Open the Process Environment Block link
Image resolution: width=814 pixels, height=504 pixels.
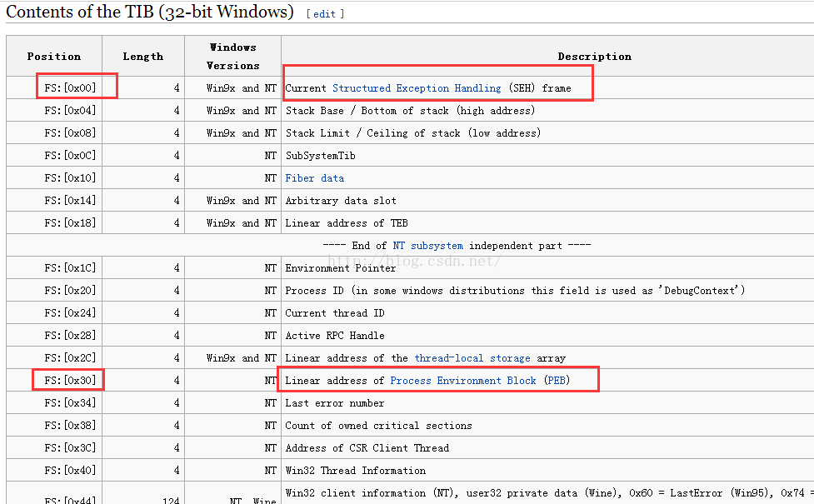462,381
